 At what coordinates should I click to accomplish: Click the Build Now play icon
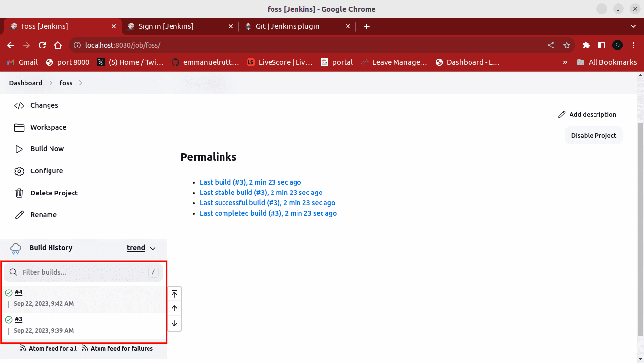[19, 149]
